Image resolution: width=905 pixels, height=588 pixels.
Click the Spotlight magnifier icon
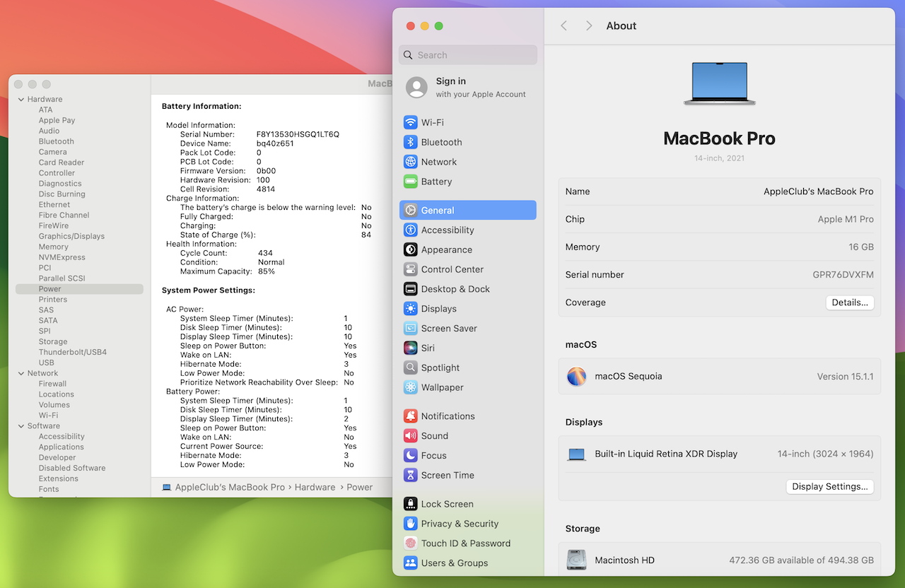(x=411, y=368)
